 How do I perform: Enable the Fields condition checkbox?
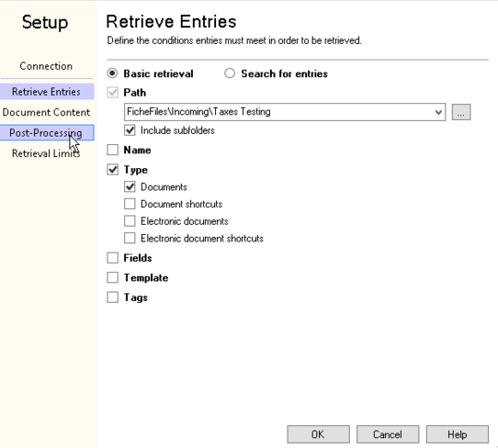click(x=112, y=258)
